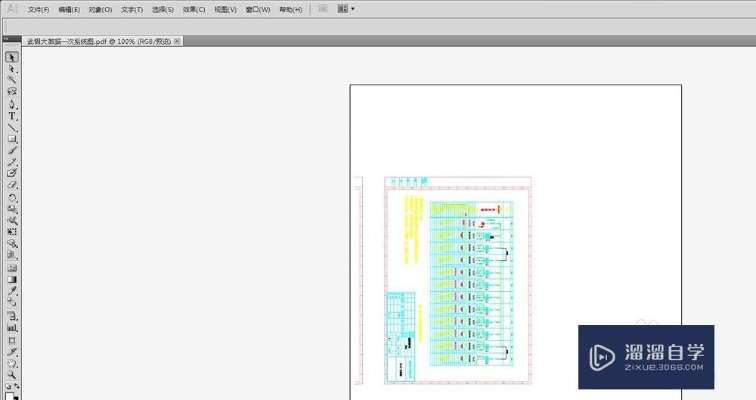Viewport: 756px width, 400px height.
Task: Select the Eyedropper tool
Action: (x=12, y=291)
